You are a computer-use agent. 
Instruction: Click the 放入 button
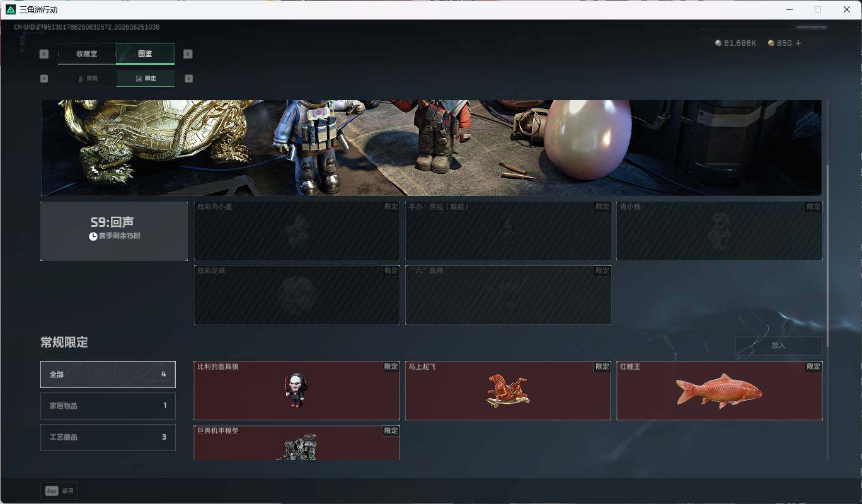pos(779,345)
